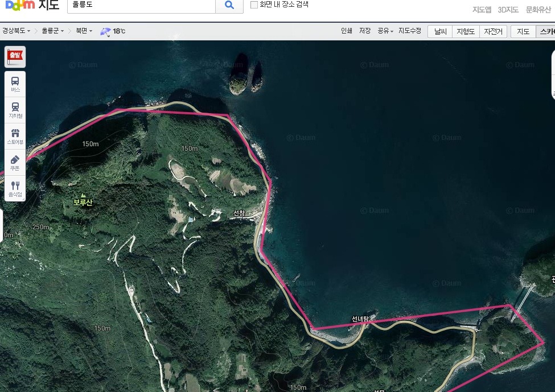Show 음식점 restaurants with fork-knife icon
555x392 pixels.
pyautogui.click(x=15, y=189)
